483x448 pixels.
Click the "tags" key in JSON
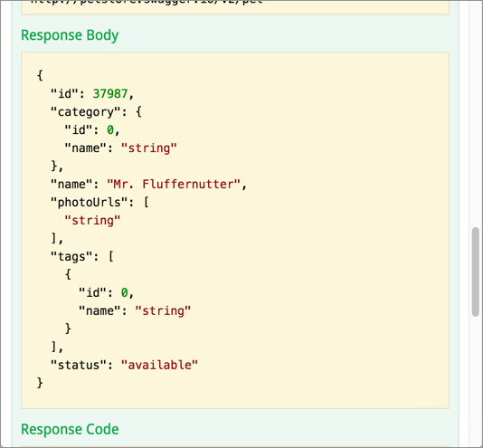(x=71, y=257)
